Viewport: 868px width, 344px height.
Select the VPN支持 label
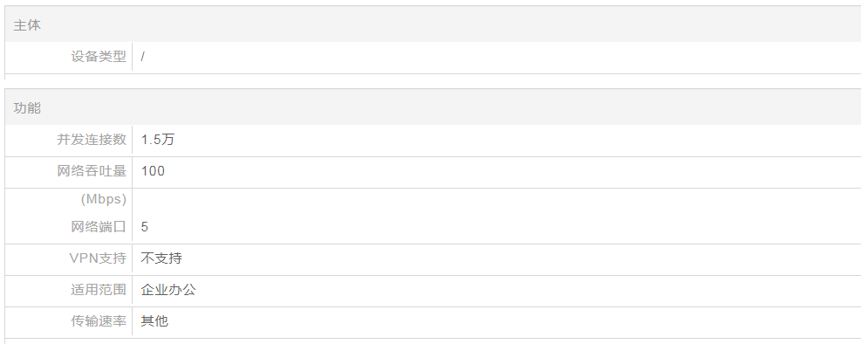click(98, 258)
